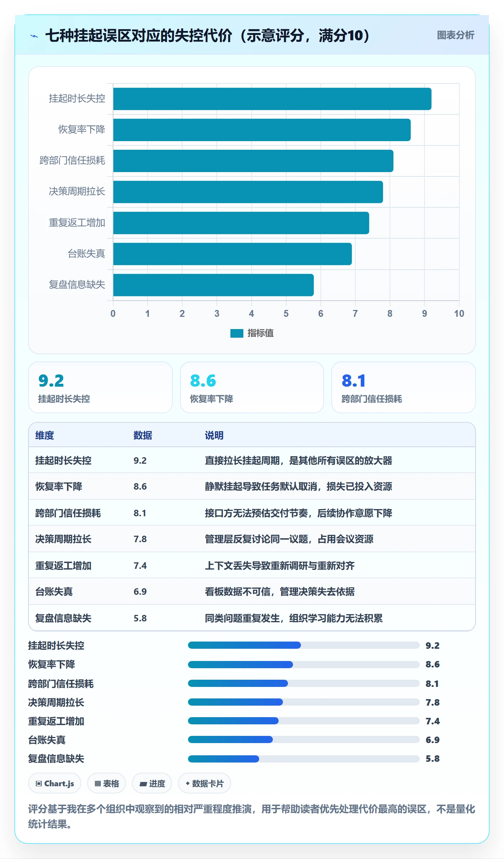Toggle the 指标值 legend color box
The width and height of the screenshot is (504, 859).
[237, 333]
